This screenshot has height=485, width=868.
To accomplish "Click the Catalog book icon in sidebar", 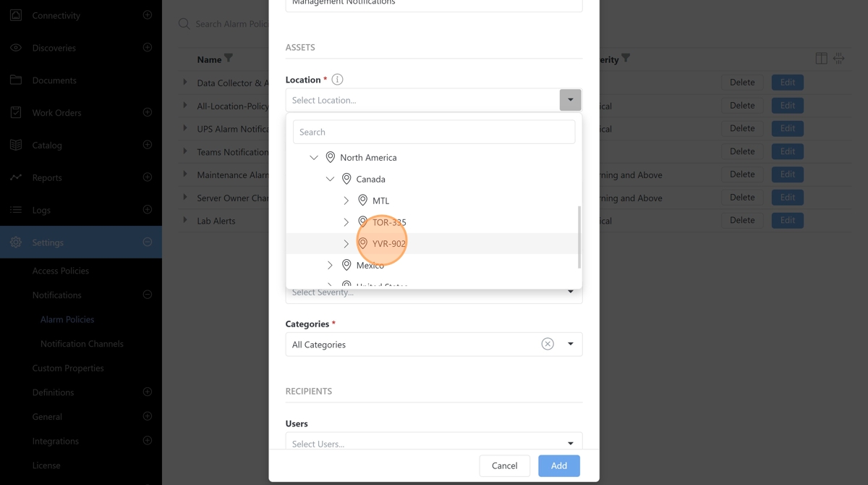I will [x=16, y=145].
